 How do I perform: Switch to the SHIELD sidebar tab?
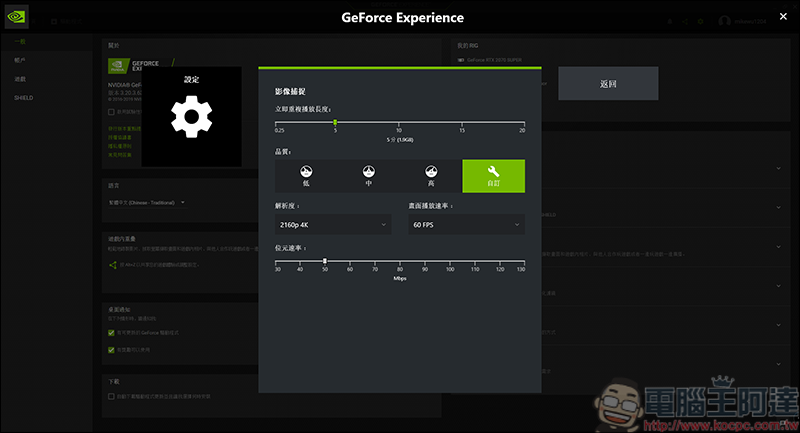pos(23,97)
